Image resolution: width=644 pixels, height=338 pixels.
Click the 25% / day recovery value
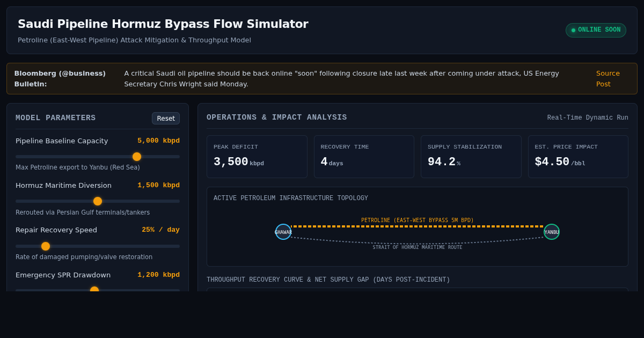pos(160,230)
